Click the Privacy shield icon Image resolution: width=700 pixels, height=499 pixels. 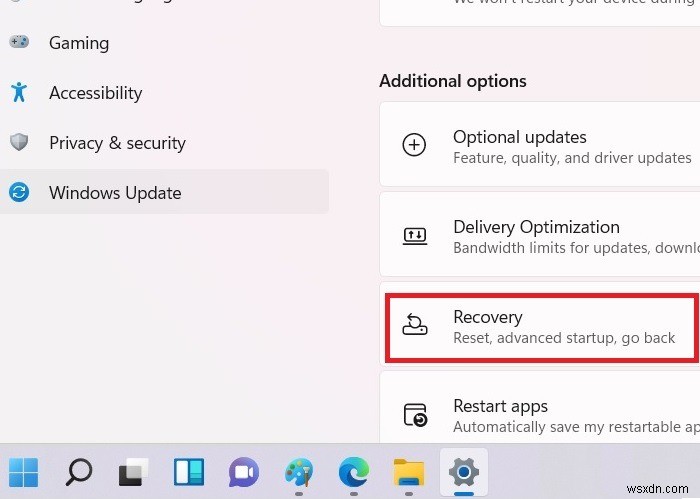(19, 142)
